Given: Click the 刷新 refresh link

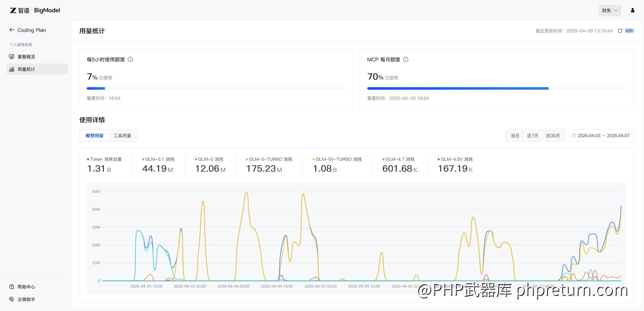Looking at the screenshot, I should point(629,31).
